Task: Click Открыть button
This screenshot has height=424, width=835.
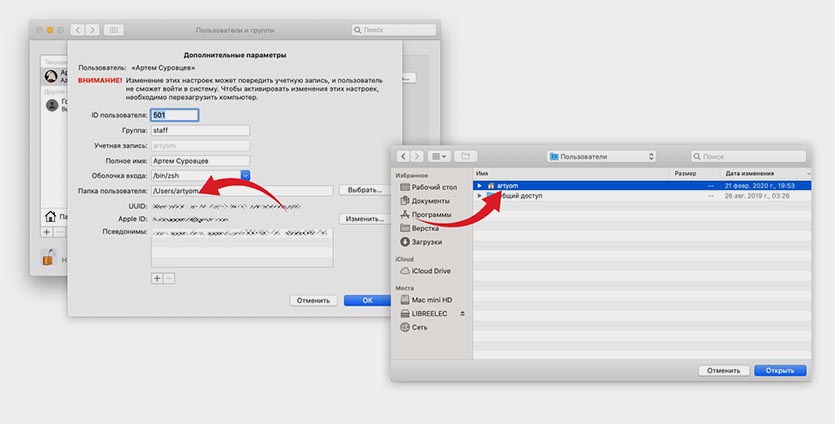Action: tap(780, 371)
